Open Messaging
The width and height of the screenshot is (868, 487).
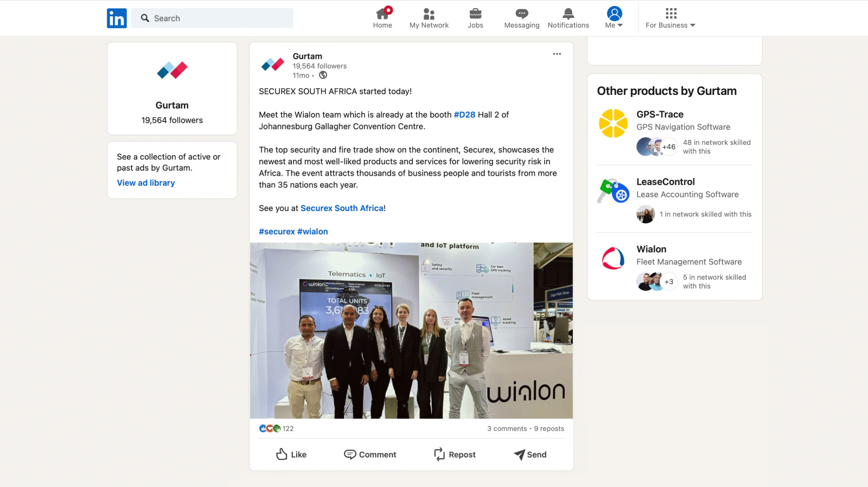coord(521,18)
